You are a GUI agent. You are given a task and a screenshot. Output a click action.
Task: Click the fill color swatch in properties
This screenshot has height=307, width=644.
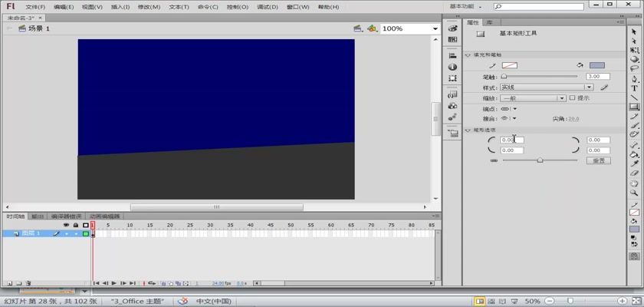coord(597,65)
